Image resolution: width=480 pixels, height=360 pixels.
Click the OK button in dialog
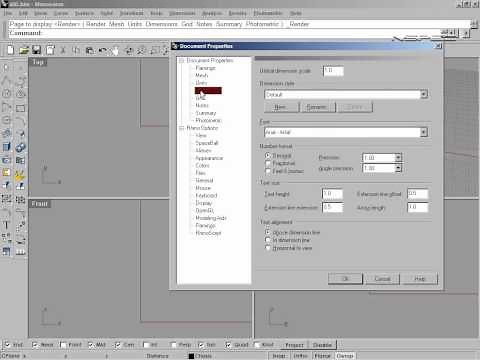pos(345,278)
